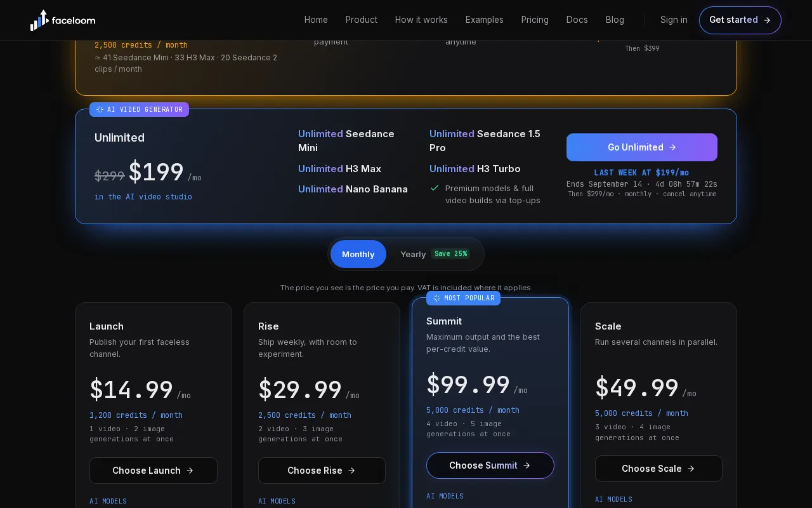Click 'Unlimited Seedance 1.5 Pro' feature text

coord(485,141)
